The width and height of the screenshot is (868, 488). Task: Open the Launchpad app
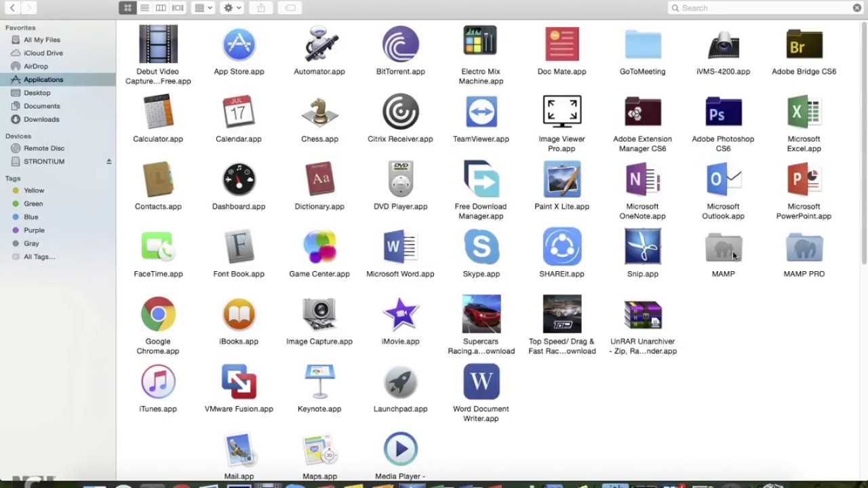[400, 382]
